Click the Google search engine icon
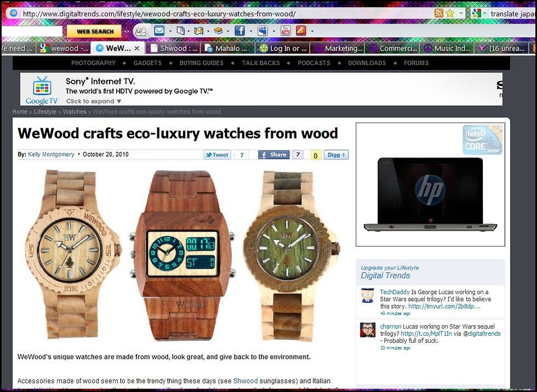This screenshot has width=537, height=392. (x=476, y=13)
